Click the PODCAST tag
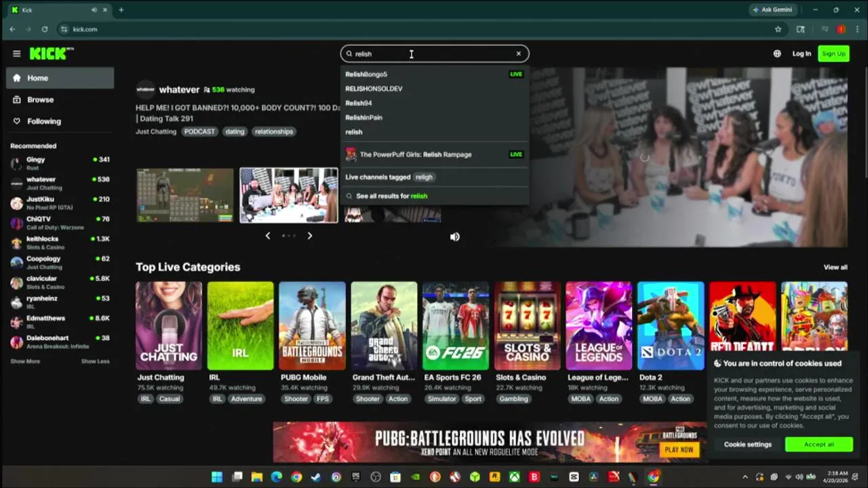 [x=199, y=131]
